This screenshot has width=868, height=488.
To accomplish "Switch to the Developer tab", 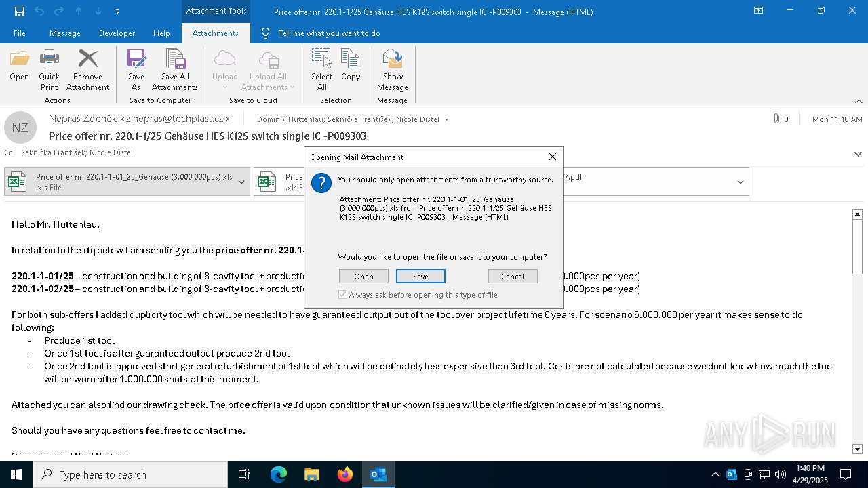I will click(117, 33).
